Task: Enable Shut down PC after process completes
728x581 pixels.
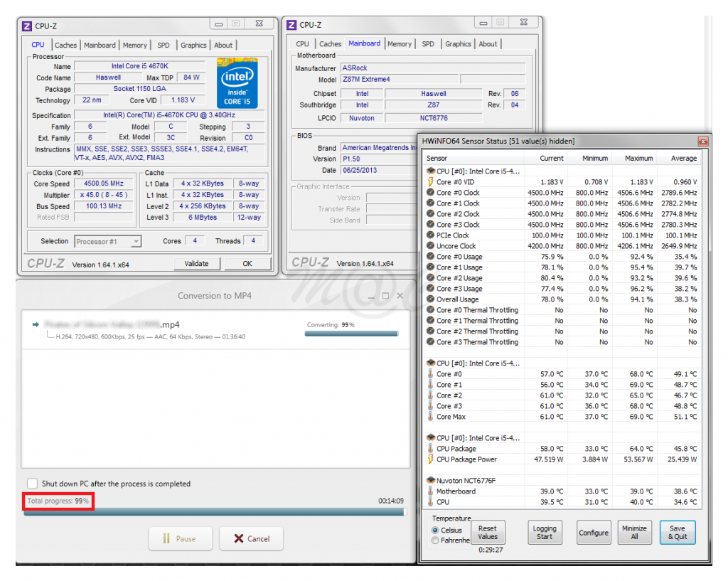Action: 32,484
